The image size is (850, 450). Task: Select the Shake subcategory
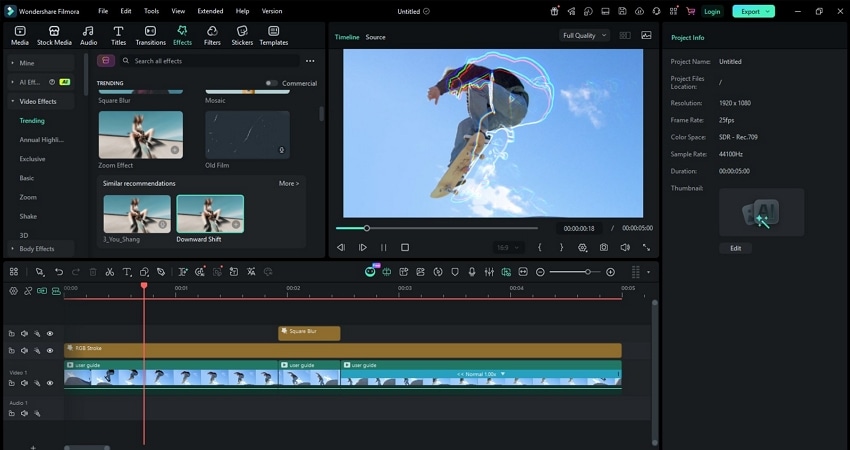pos(28,216)
